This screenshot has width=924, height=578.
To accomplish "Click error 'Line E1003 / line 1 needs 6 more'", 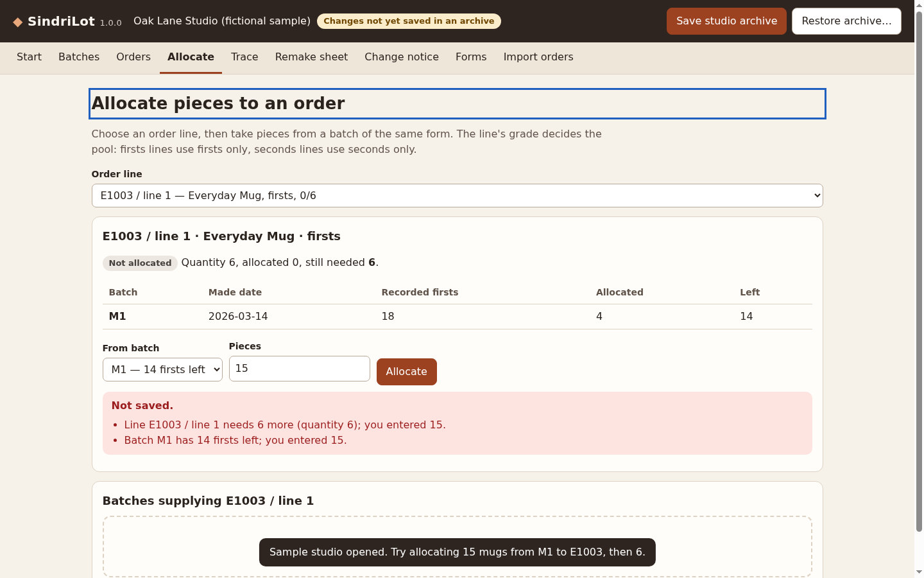I will pos(285,425).
